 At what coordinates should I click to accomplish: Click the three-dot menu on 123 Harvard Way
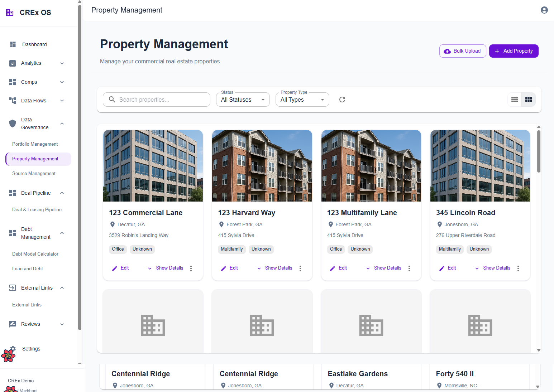[300, 268]
